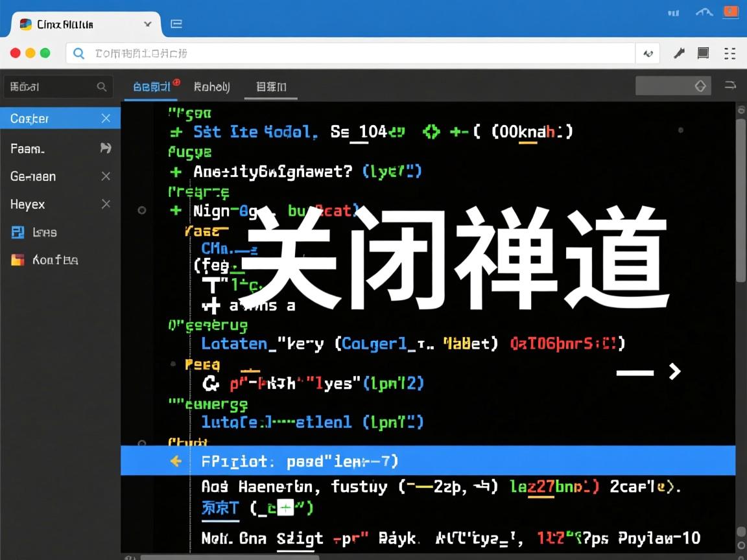Switch to the Rahob tab
The width and height of the screenshot is (747, 560).
(x=211, y=86)
